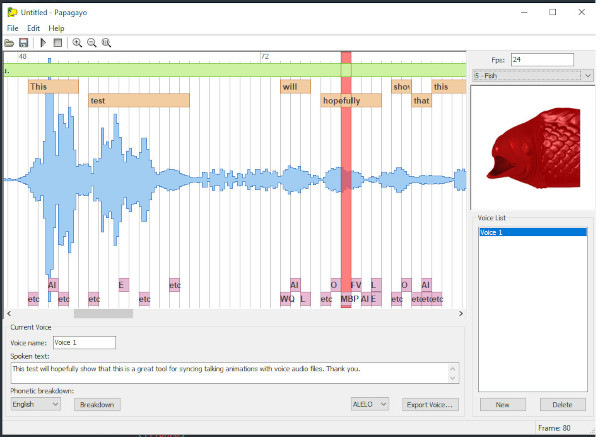Expand the ALELO export format dropdown

tap(369, 404)
